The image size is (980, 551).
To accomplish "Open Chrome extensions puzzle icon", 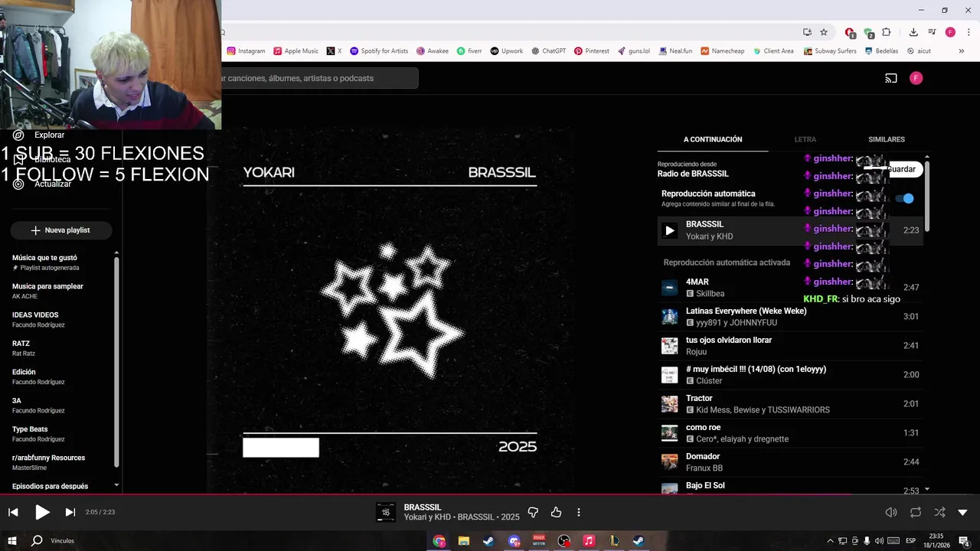I will click(x=887, y=32).
